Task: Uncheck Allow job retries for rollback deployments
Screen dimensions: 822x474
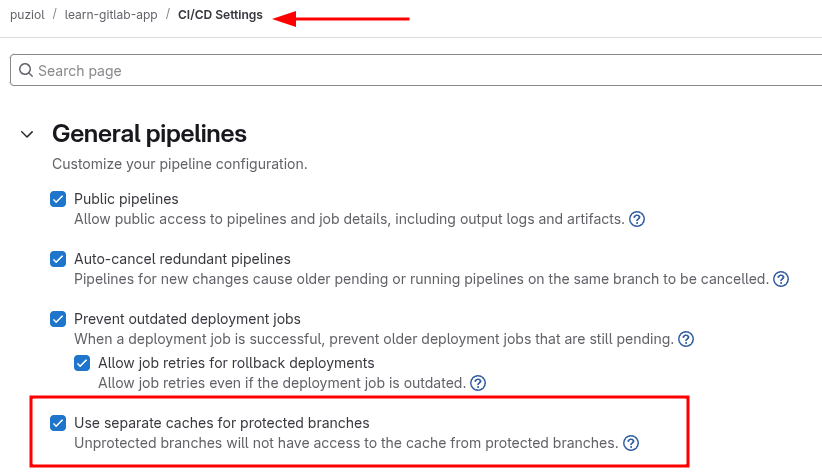Action: point(82,363)
